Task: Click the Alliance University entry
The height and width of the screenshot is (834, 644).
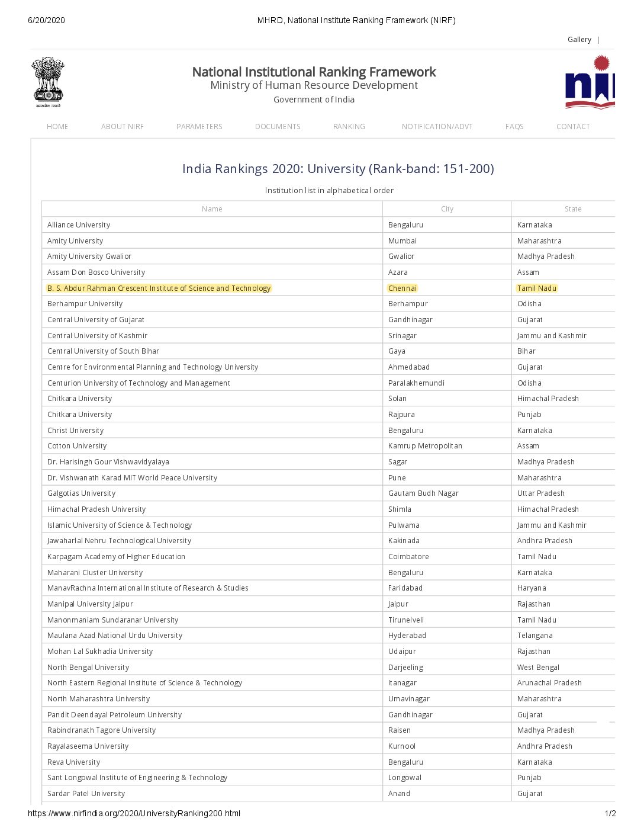Action: click(x=79, y=225)
